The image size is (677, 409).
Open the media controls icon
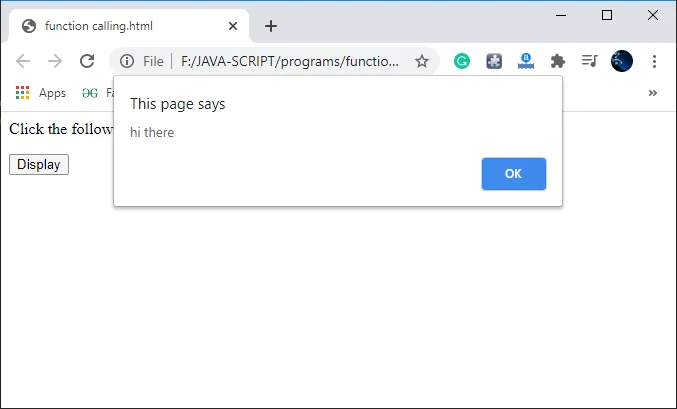[589, 61]
